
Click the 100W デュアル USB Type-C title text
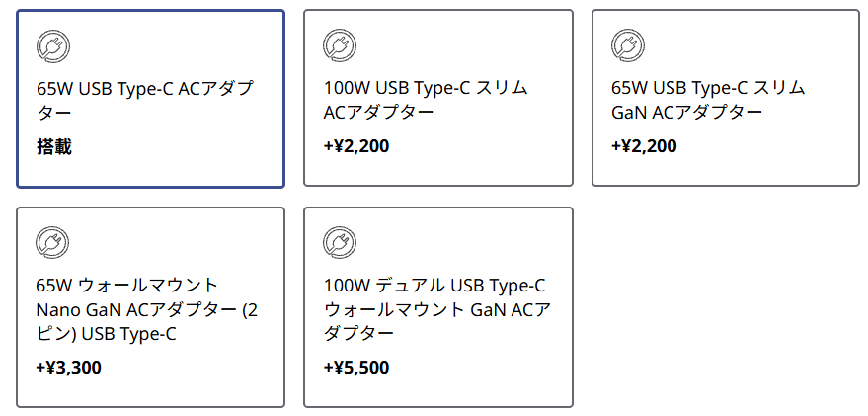click(434, 287)
